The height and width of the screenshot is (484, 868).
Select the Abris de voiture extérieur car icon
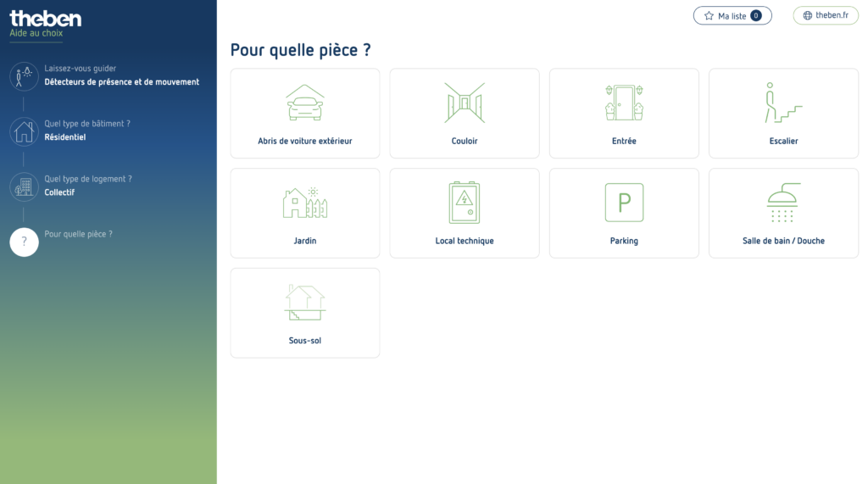305,103
